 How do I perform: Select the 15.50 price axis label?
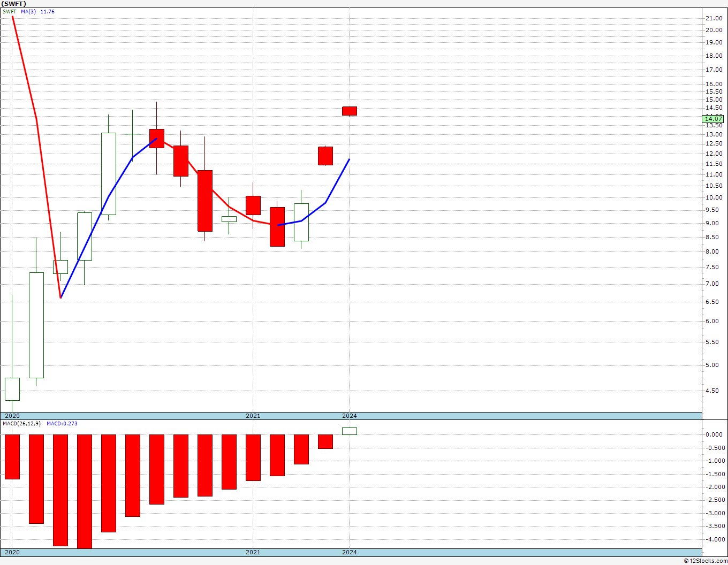(x=714, y=91)
